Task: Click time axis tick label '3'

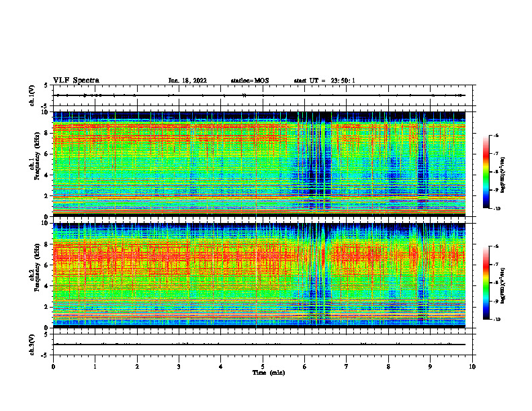Action: (x=179, y=367)
